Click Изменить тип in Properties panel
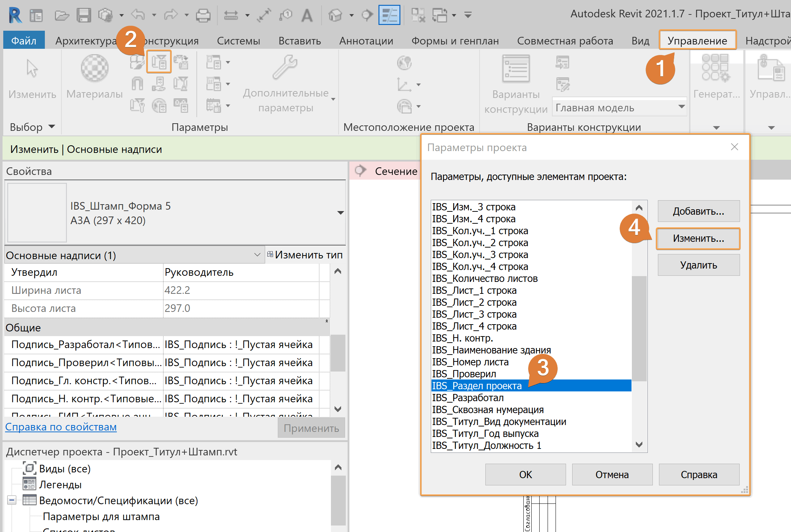Image resolution: width=791 pixels, height=532 pixels. [x=305, y=255]
